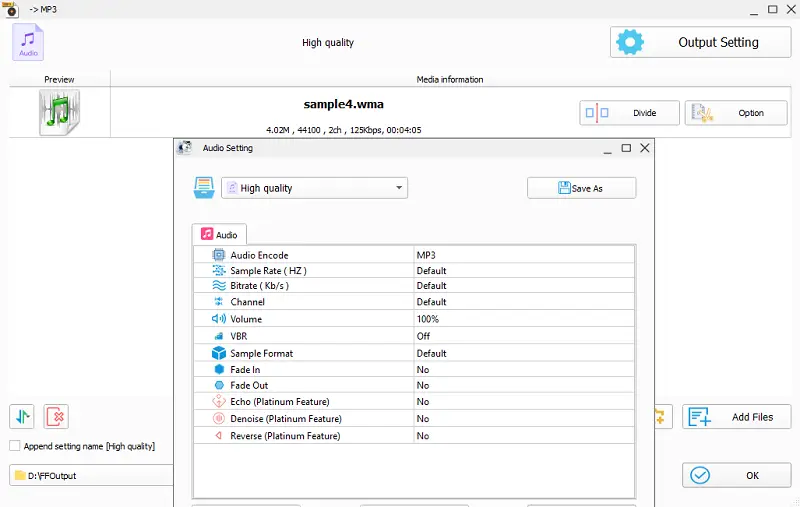Click the Denoise feature icon

click(x=219, y=418)
